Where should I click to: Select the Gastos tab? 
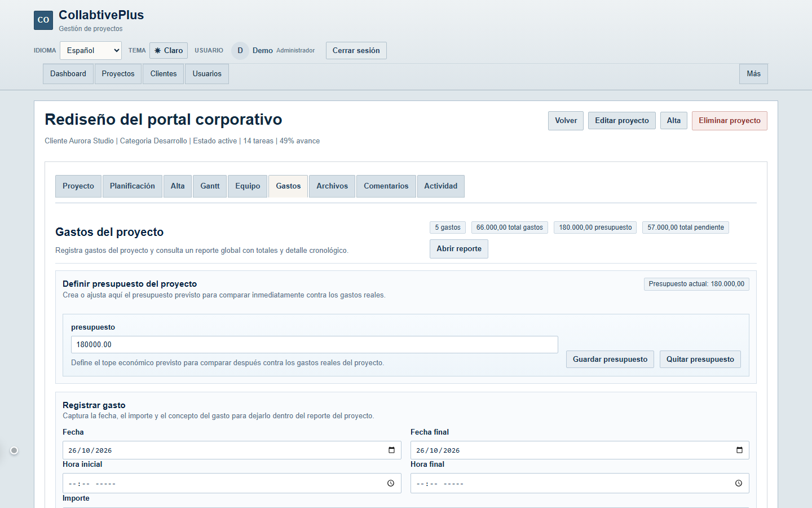tap(288, 186)
